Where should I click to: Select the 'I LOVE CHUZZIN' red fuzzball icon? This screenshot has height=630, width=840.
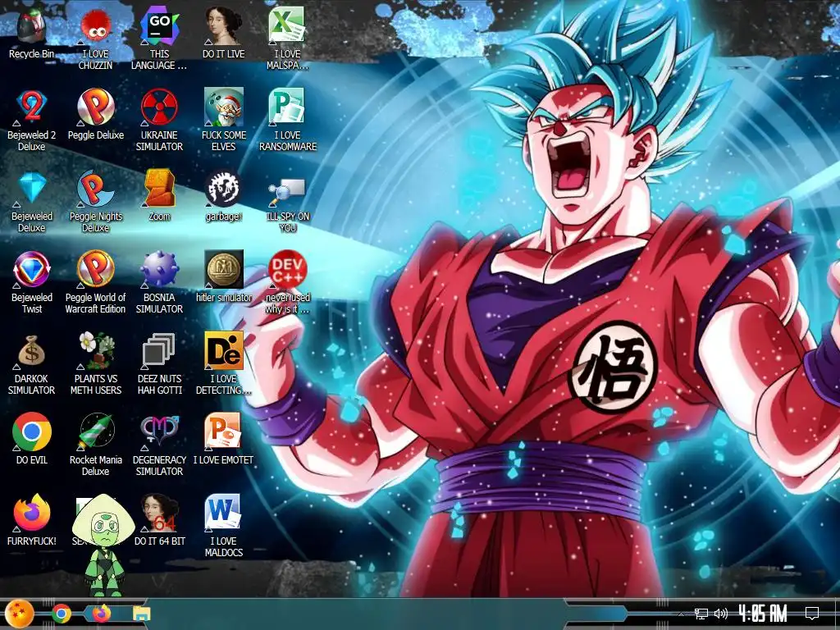(95, 27)
